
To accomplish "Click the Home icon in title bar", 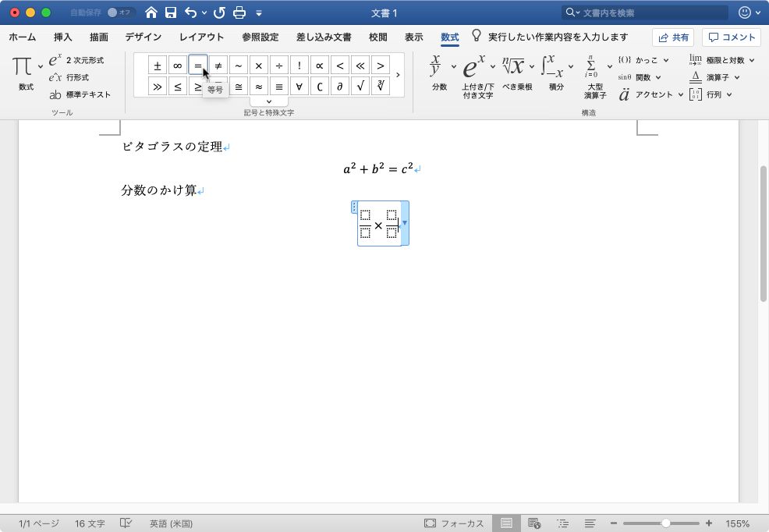I will (x=151, y=12).
